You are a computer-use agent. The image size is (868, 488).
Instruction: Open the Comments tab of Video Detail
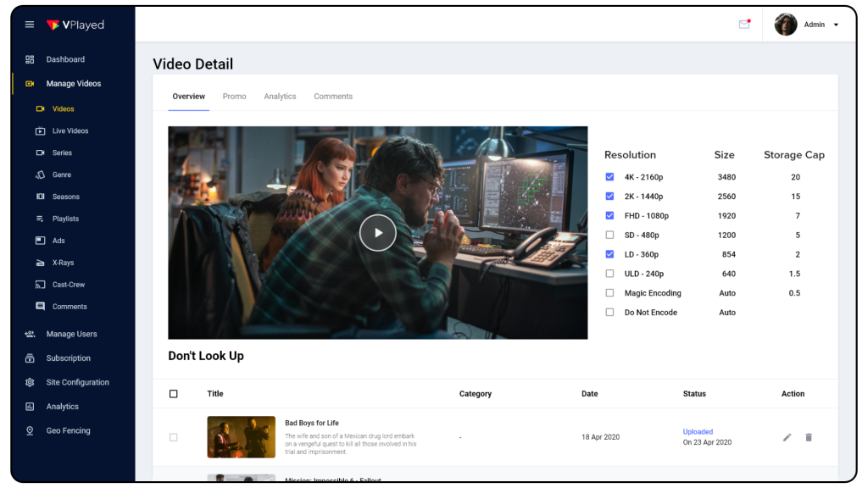pyautogui.click(x=332, y=96)
